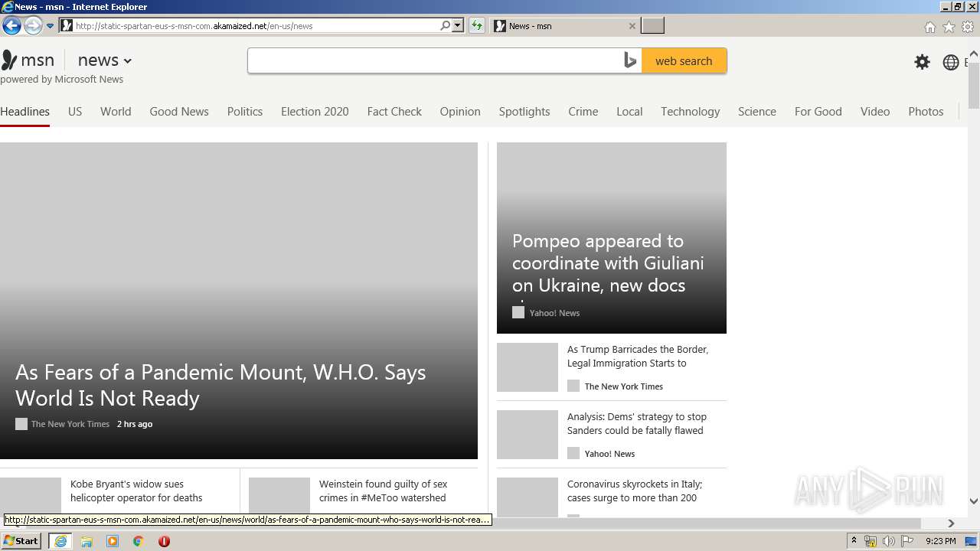Select the 'News - msn' browser tab
Viewport: 980px width, 551px height.
pos(565,26)
